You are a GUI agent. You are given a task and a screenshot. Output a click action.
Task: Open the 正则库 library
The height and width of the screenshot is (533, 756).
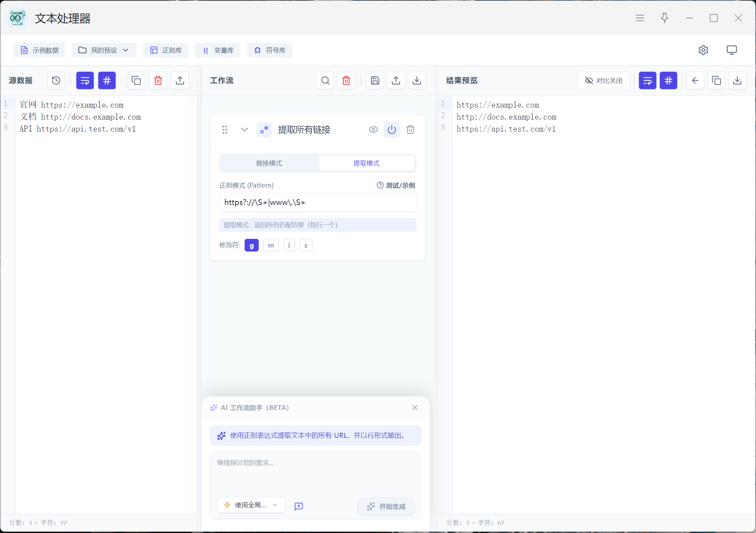click(166, 50)
